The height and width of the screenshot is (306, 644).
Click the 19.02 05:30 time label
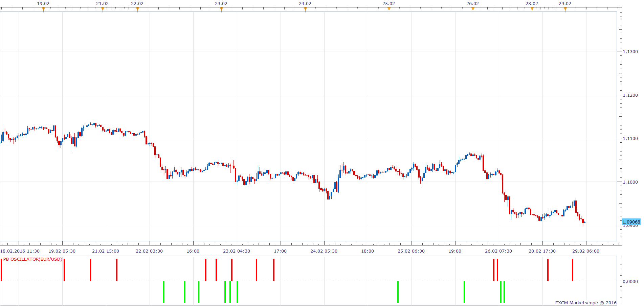click(x=62, y=251)
